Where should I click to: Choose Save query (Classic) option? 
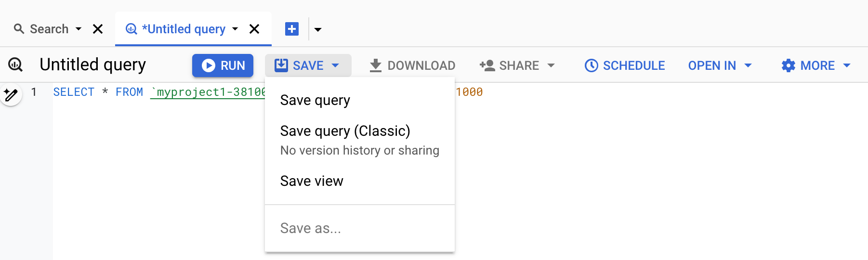[345, 131]
